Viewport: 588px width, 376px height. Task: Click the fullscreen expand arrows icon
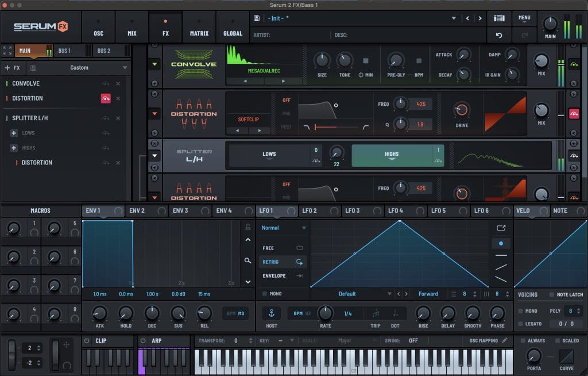pos(7,51)
